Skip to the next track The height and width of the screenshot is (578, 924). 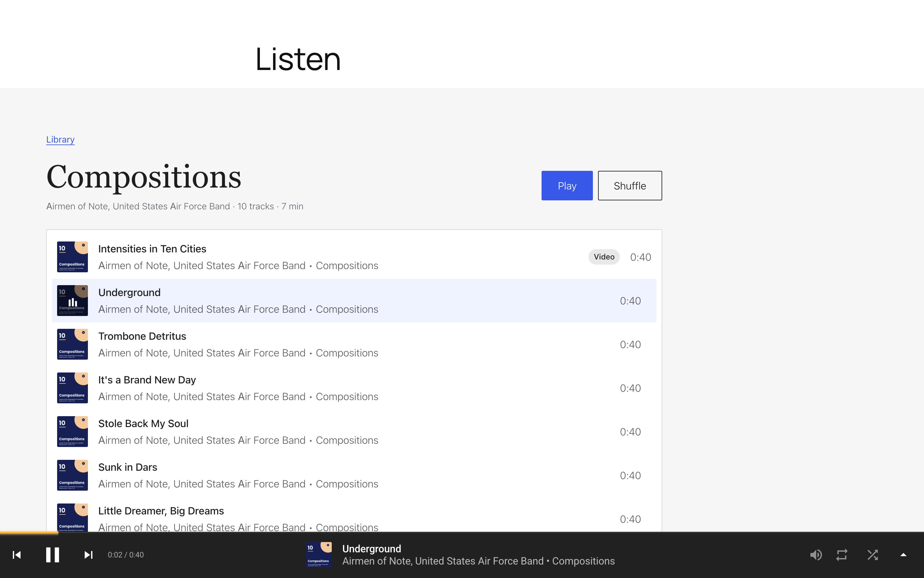(88, 555)
